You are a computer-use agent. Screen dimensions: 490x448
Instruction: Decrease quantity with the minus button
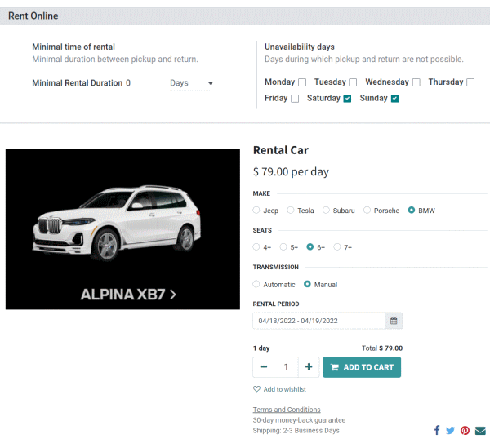tap(264, 367)
